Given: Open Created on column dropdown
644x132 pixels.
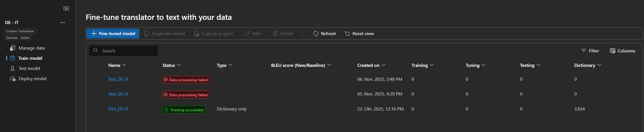Looking at the screenshot, I should point(383,65).
